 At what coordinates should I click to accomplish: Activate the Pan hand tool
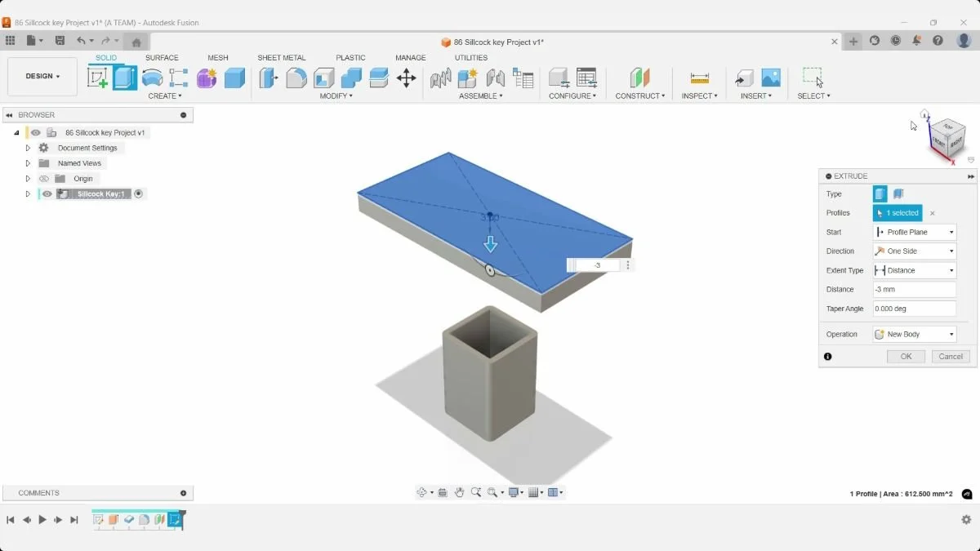pos(460,492)
